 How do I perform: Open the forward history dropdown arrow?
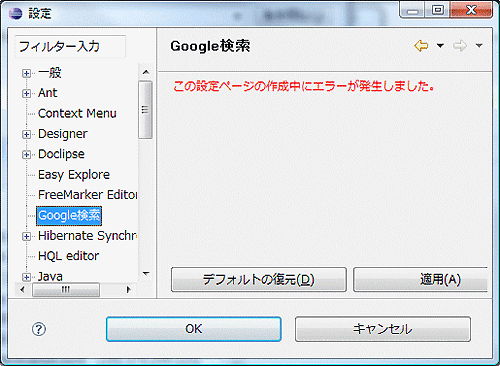coord(479,46)
